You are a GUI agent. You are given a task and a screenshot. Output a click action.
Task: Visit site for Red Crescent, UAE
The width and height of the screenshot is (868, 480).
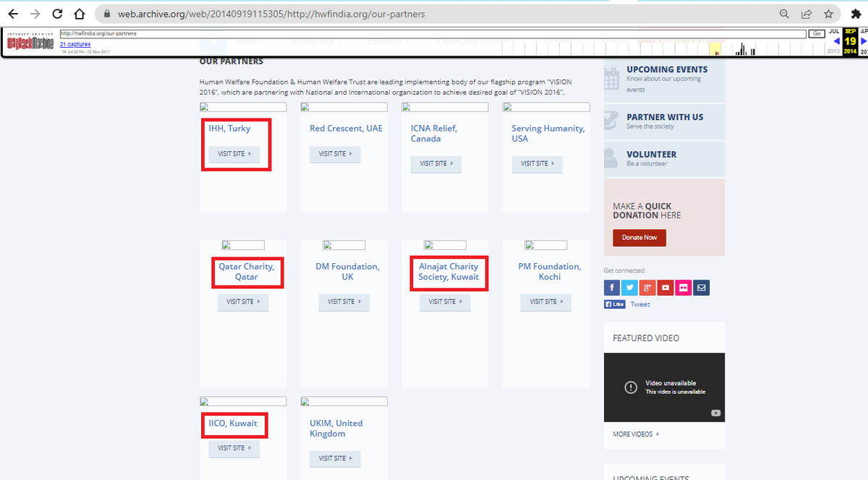tap(335, 153)
